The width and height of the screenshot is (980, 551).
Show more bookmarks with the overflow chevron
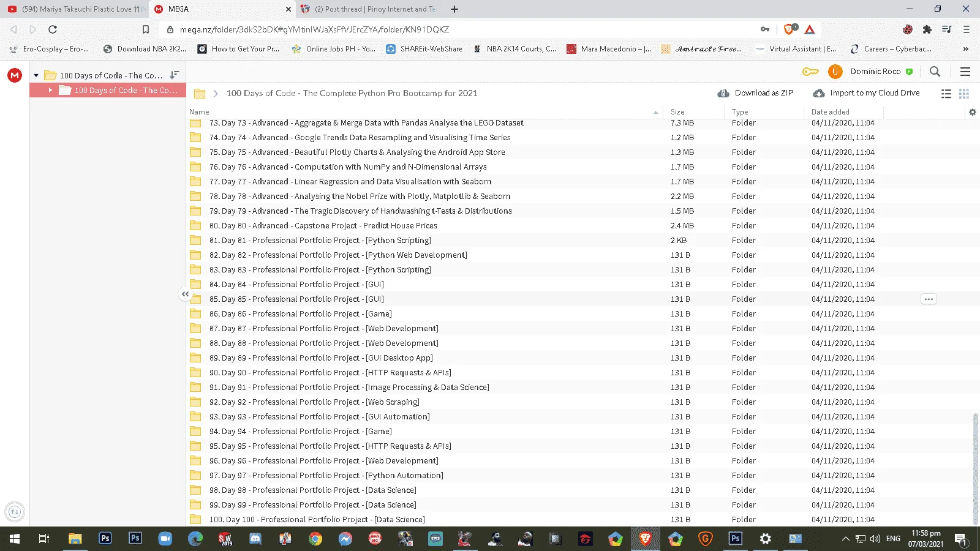966,49
